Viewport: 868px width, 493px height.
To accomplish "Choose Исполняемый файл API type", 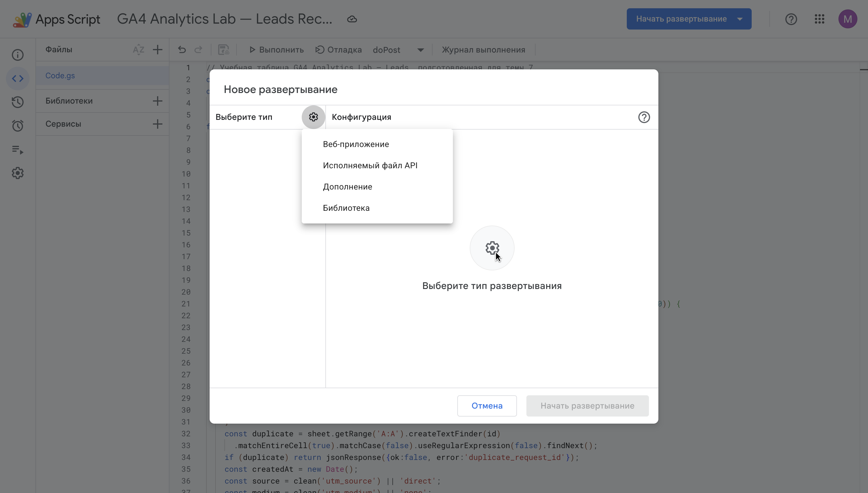I will pos(377,166).
